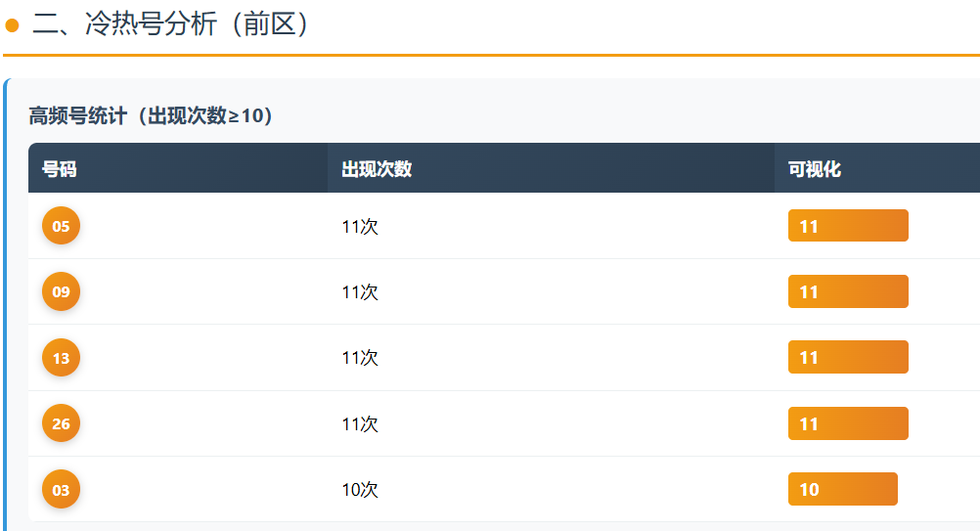Click the 号码 column header
980x531 pixels.
coord(60,169)
